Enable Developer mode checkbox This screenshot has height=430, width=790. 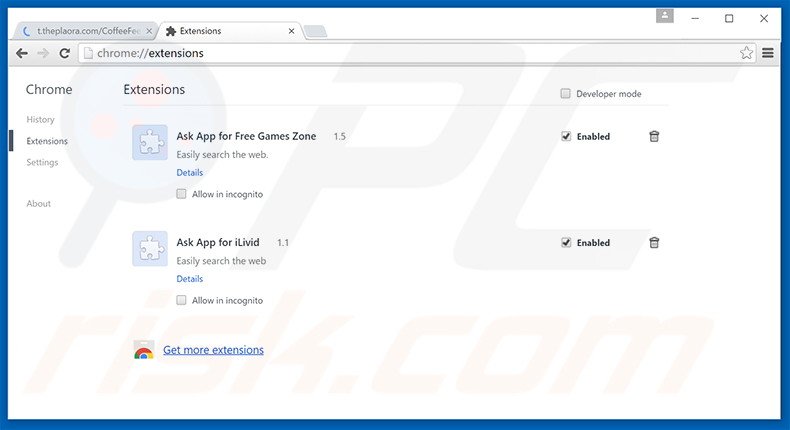(x=566, y=94)
